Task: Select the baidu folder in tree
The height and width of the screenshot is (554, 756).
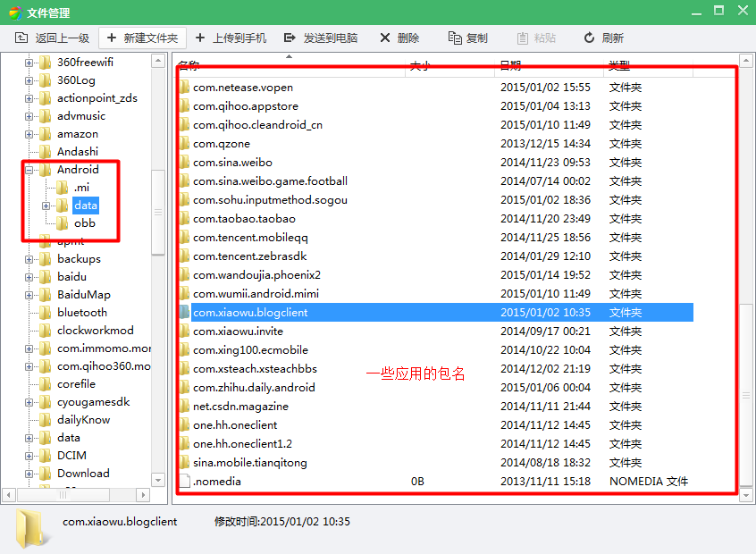Action: coord(71,277)
